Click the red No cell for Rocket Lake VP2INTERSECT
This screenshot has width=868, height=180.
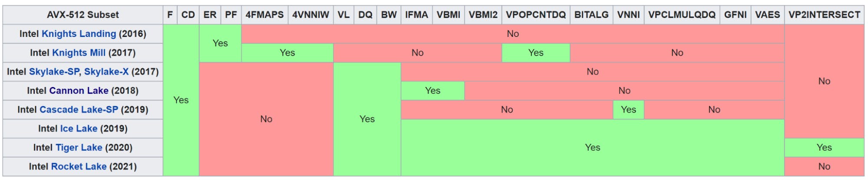tap(824, 167)
